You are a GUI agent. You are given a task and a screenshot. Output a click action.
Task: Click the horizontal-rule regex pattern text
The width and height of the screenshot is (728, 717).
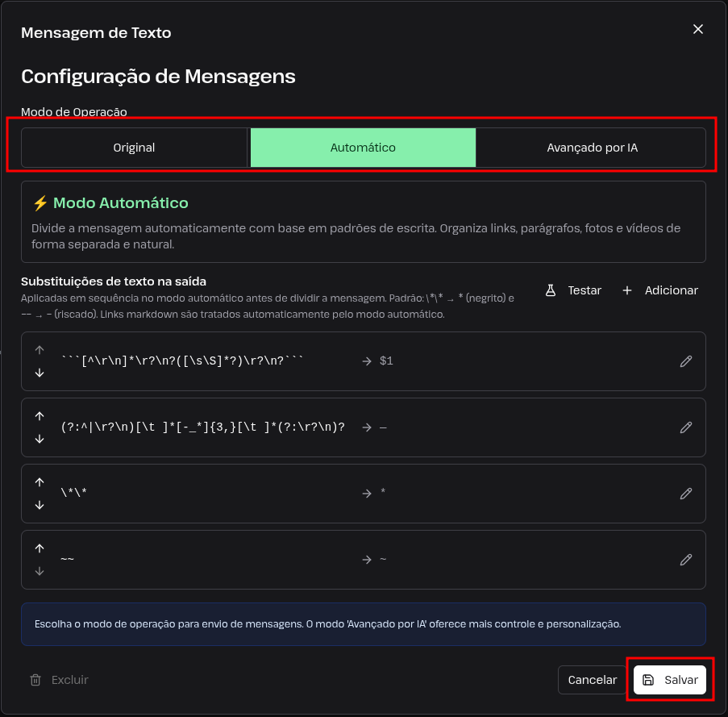click(x=203, y=427)
